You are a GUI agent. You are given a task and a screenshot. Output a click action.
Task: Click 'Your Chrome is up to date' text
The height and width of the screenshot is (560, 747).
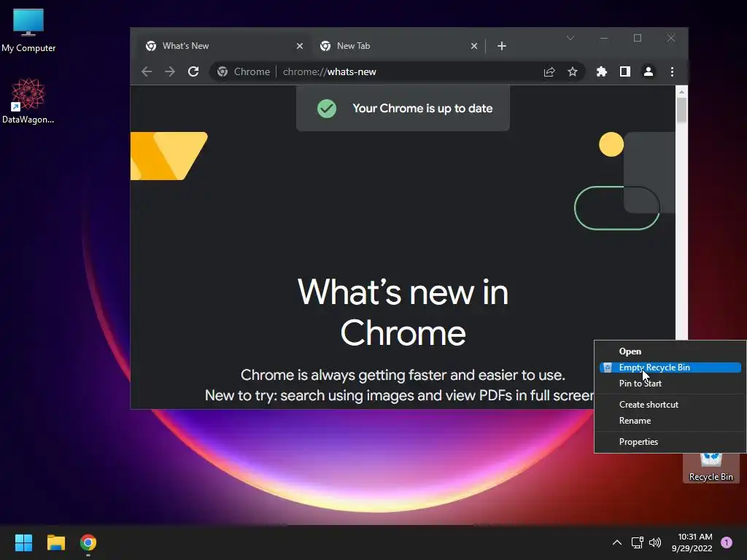(x=422, y=109)
